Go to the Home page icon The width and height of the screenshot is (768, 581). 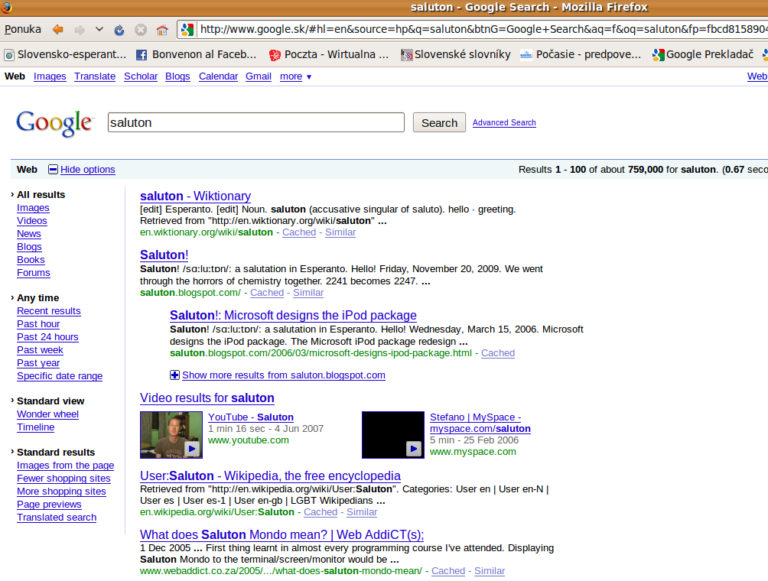(x=162, y=30)
